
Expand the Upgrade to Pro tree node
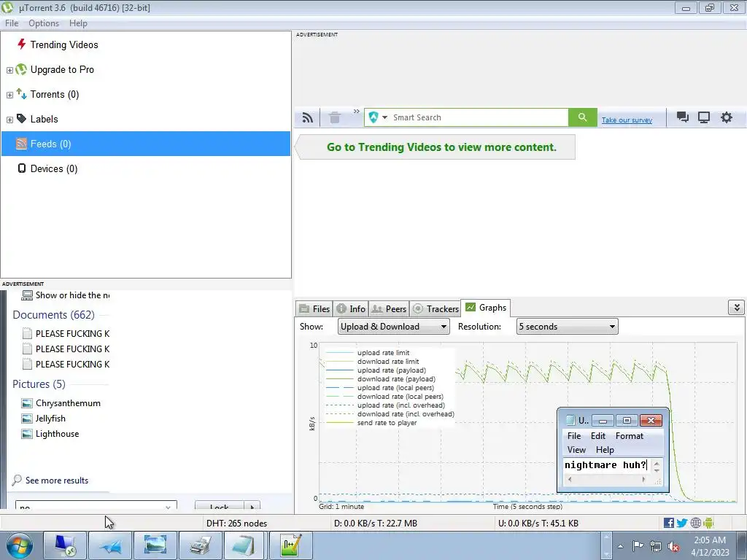(9, 70)
